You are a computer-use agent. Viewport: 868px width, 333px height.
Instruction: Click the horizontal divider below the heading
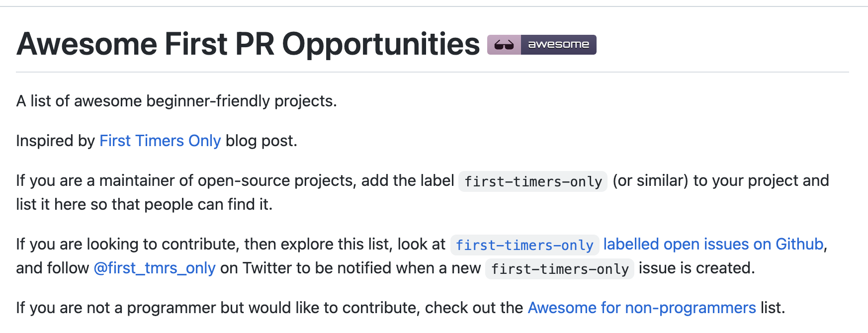tap(433, 72)
